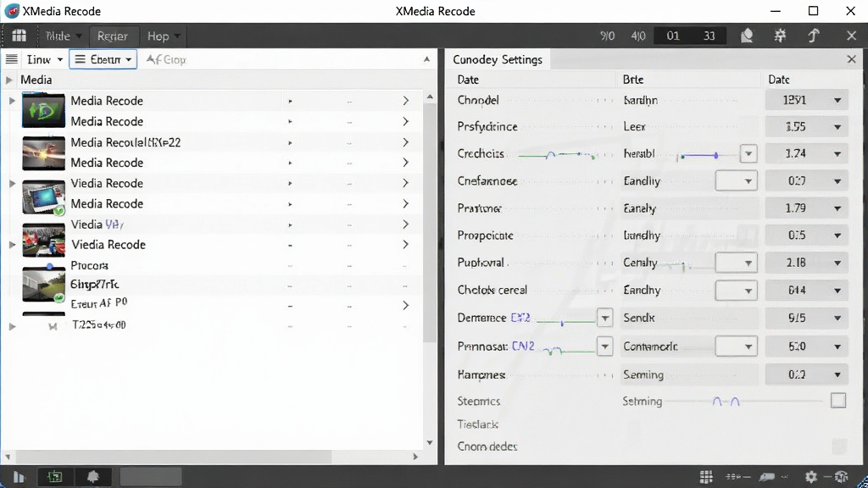Screen dimensions: 868x488
Task: Click the Date column header on the right
Action: (778, 80)
